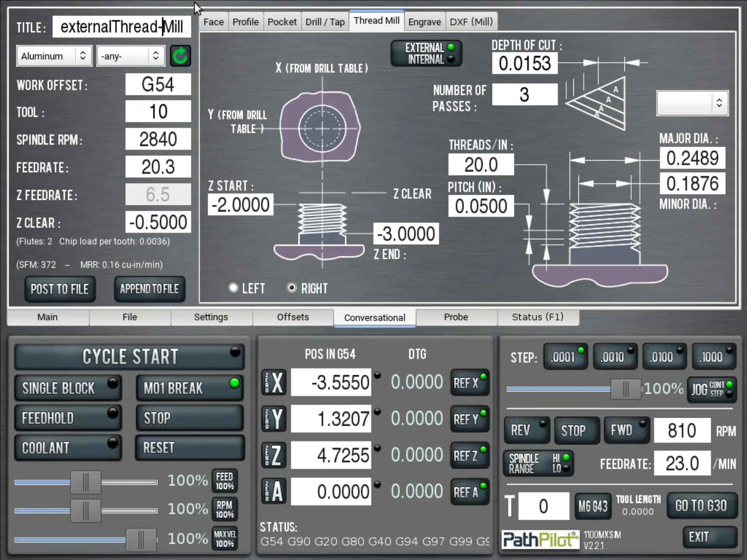This screenshot has width=747, height=560.
Task: Open the Aluminum material dropdown
Action: click(54, 56)
